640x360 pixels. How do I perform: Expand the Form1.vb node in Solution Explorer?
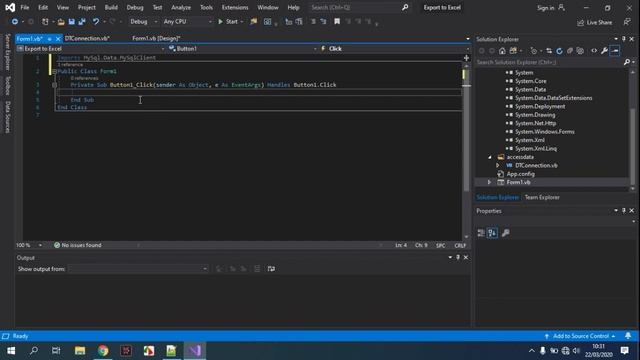489,182
